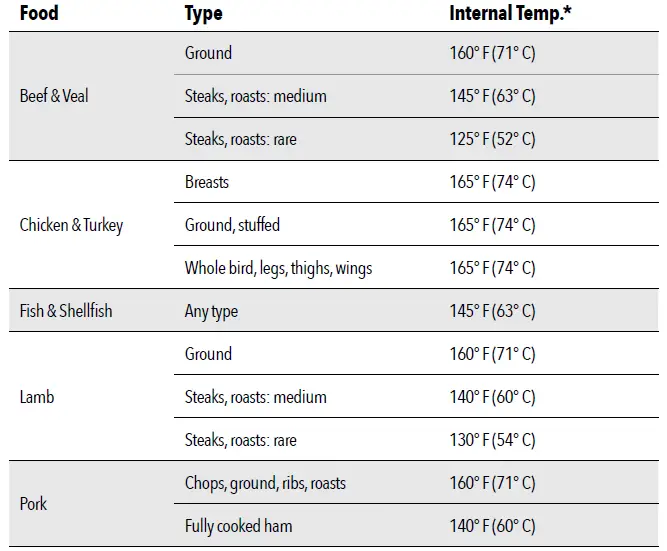Image resolution: width=667 pixels, height=551 pixels.
Task: Click the Pork food cell
Action: 34,504
